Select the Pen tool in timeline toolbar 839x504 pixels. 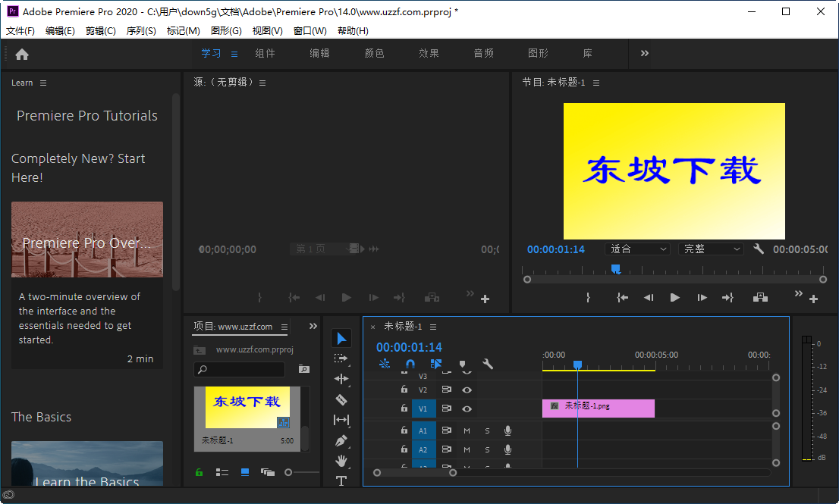pos(341,440)
